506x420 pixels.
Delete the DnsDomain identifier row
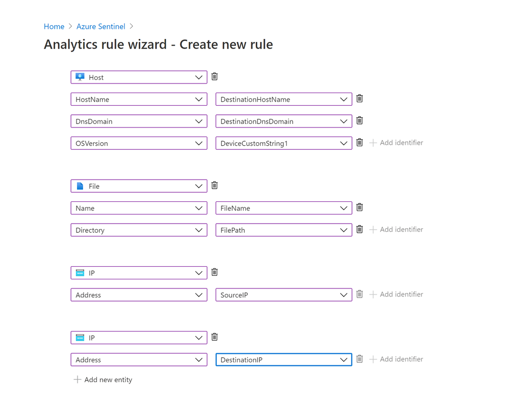point(360,120)
